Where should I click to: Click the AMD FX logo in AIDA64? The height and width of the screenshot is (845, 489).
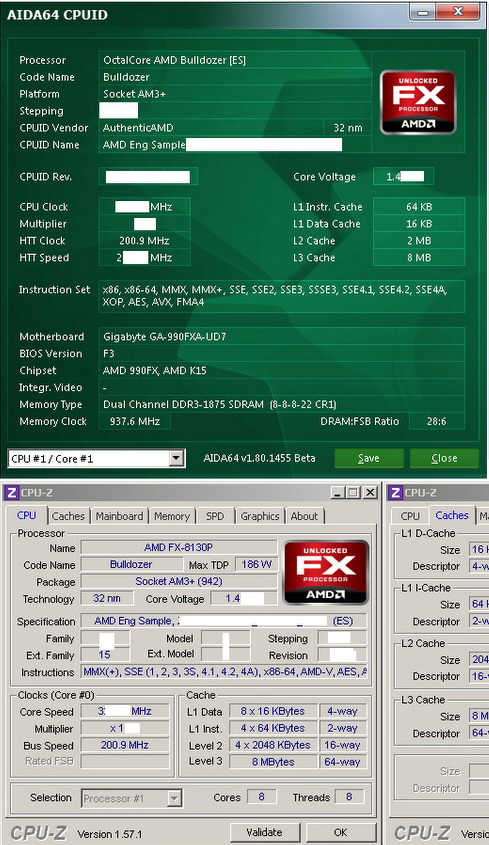click(x=418, y=102)
